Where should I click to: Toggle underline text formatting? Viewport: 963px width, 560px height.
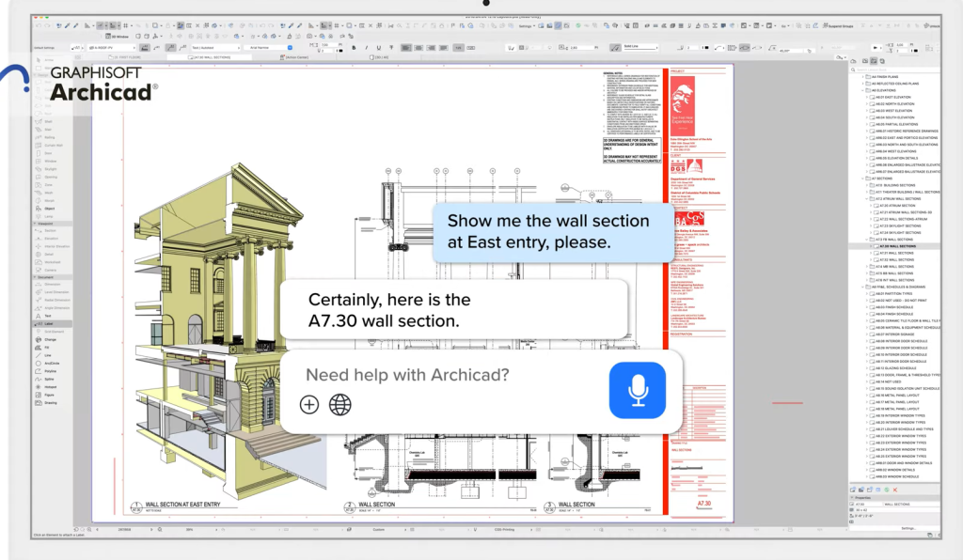378,47
